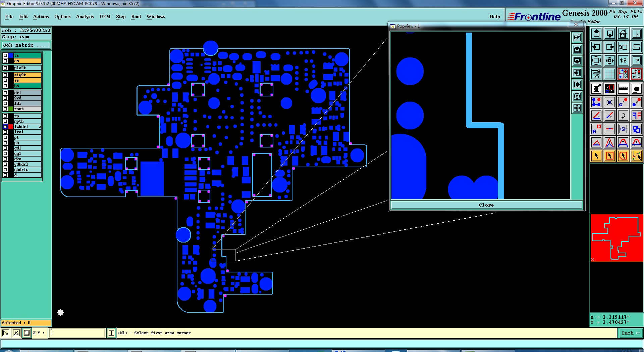Select the ruler measure tool
This screenshot has height=352, width=644.
pos(623,89)
